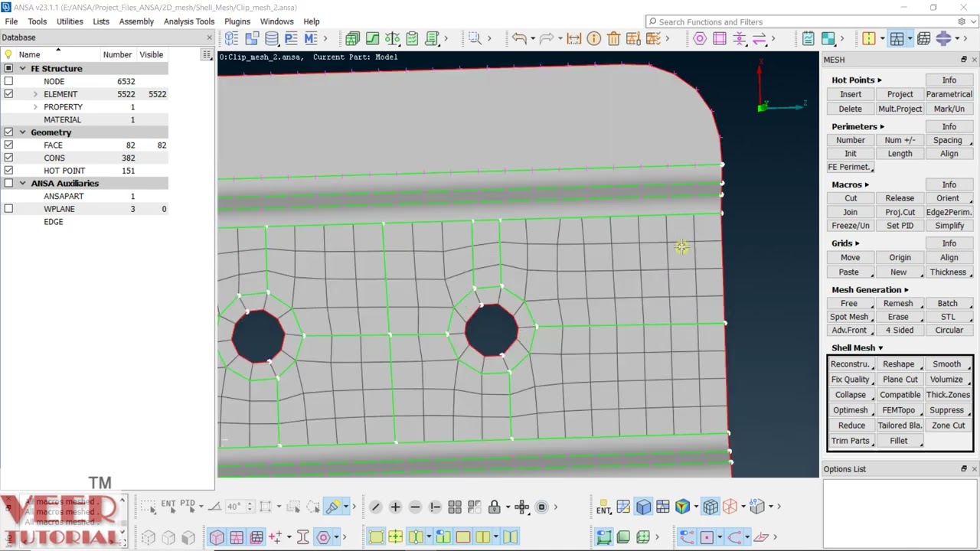Select the Measure distance tool icon

(x=574, y=38)
